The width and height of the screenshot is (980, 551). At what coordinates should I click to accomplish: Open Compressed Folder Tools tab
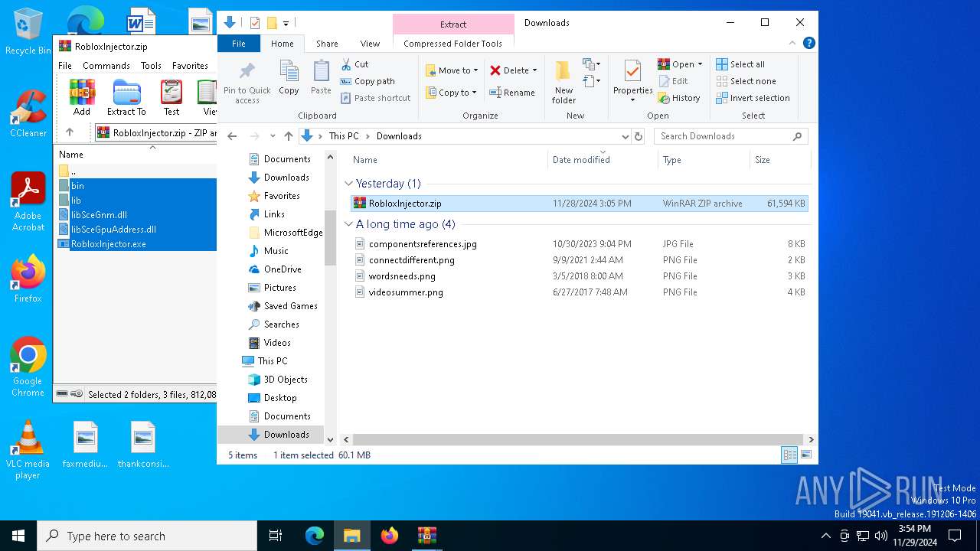coord(452,44)
